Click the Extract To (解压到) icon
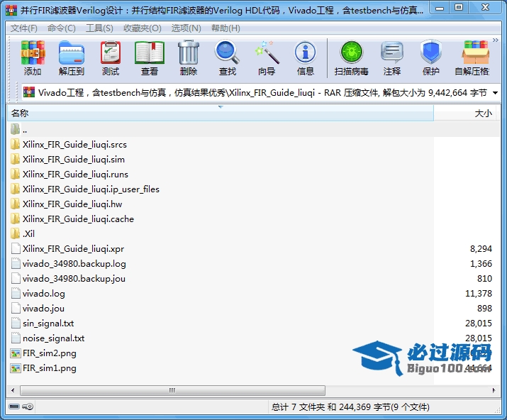 pyautogui.click(x=72, y=53)
